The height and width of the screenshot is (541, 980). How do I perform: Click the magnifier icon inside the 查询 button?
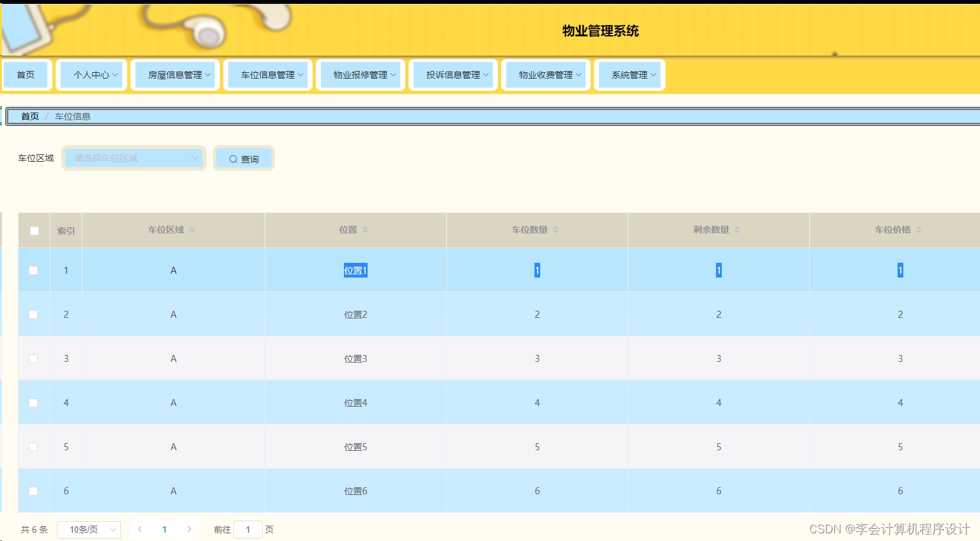[233, 159]
